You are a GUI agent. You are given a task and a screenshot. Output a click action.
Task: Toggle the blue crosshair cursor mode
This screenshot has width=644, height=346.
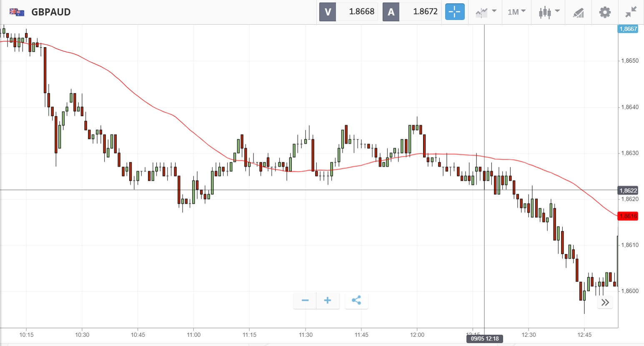tap(455, 12)
